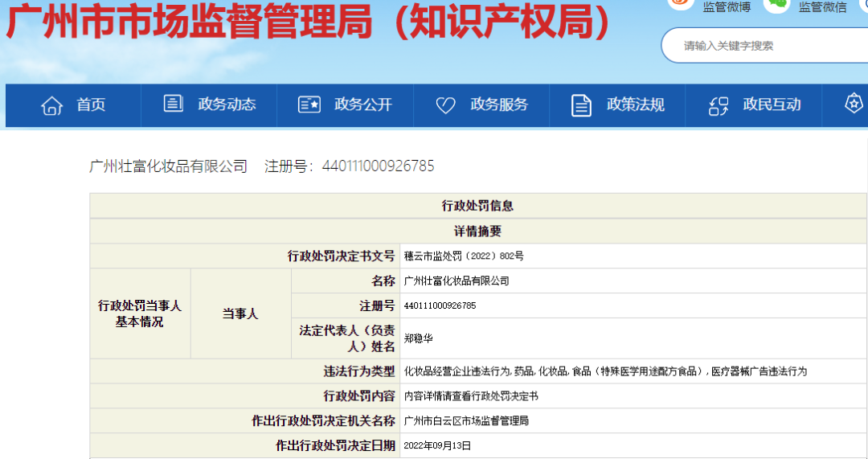This screenshot has width=868, height=459.
Task: Click the registration number 440111000926785 in the heading
Action: tap(378, 166)
